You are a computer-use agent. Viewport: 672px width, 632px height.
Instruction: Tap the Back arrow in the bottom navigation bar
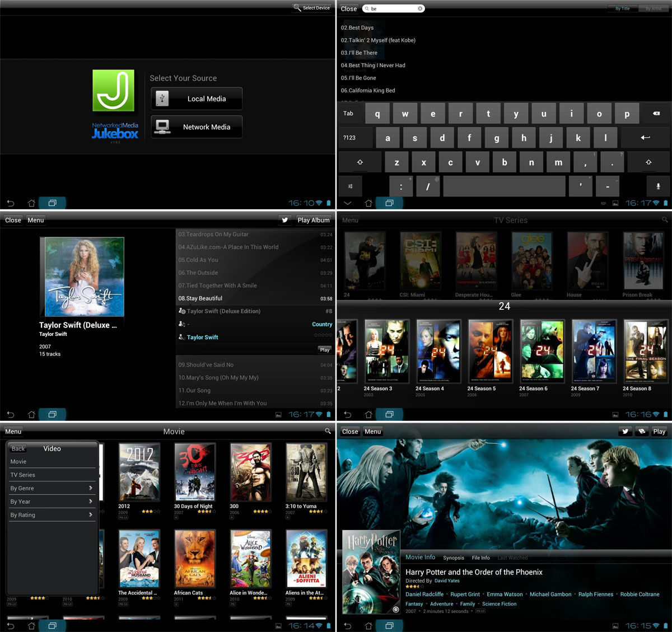click(11, 203)
